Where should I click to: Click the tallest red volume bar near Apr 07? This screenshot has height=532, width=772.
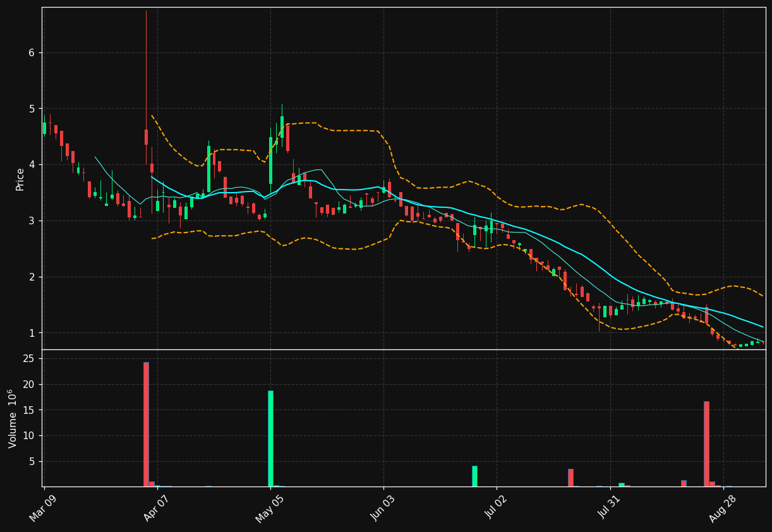click(146, 424)
